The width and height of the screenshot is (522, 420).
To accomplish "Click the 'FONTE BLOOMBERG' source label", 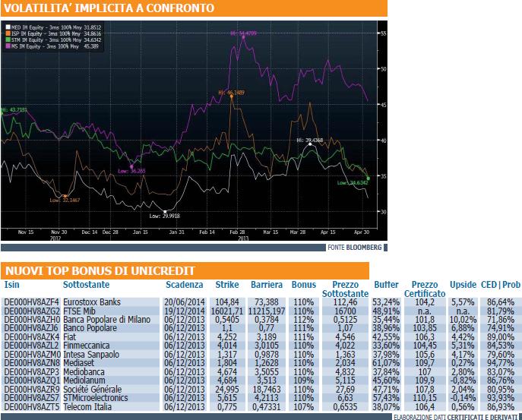I will 355,248.
